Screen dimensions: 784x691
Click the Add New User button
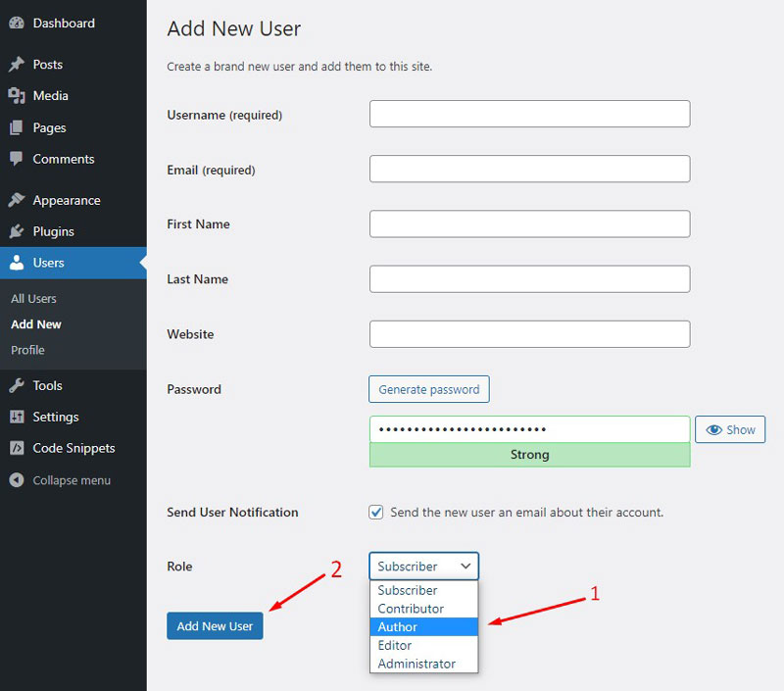pyautogui.click(x=215, y=625)
